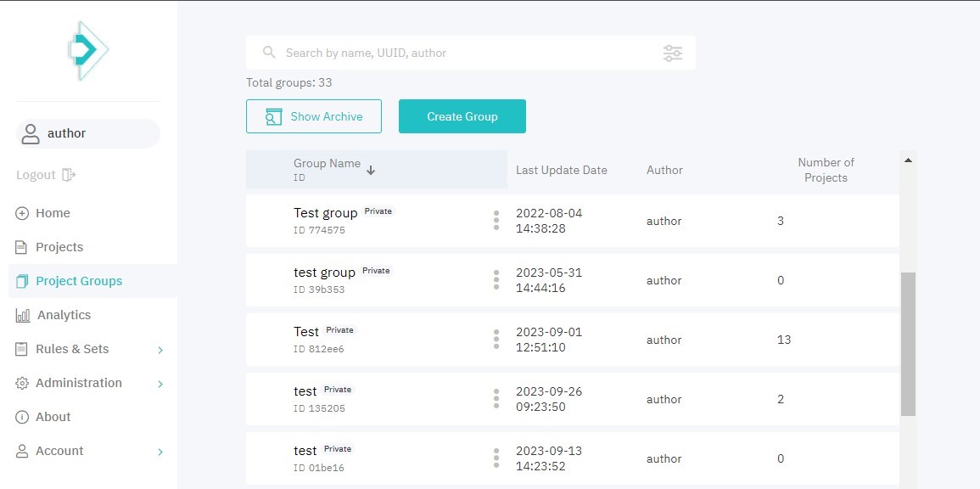Open the test row ID 135205
The width and height of the screenshot is (980, 489).
click(573, 399)
